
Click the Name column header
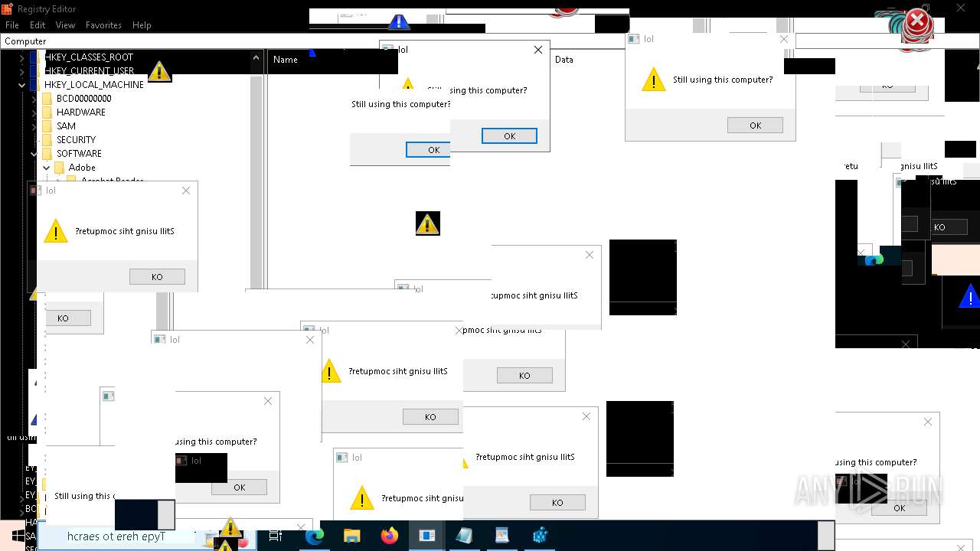pyautogui.click(x=286, y=60)
